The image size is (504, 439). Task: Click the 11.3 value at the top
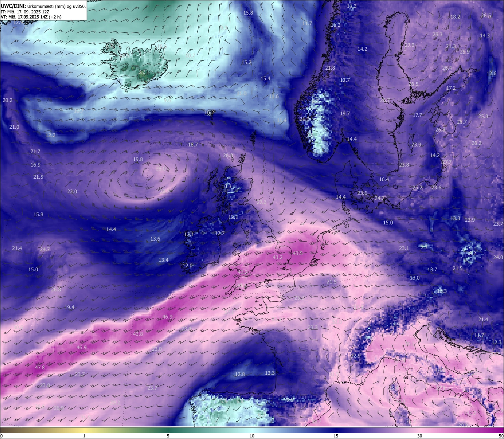point(352,6)
